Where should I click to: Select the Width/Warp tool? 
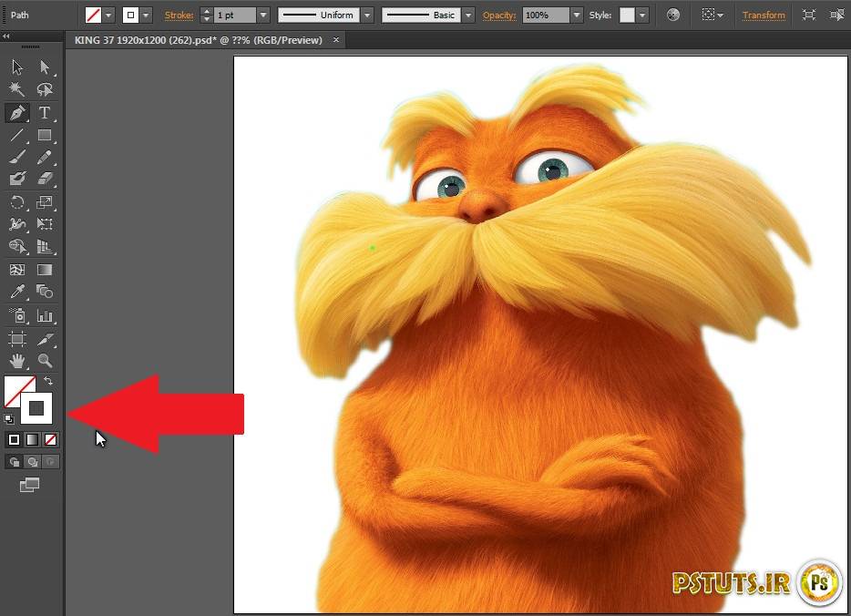click(x=17, y=223)
